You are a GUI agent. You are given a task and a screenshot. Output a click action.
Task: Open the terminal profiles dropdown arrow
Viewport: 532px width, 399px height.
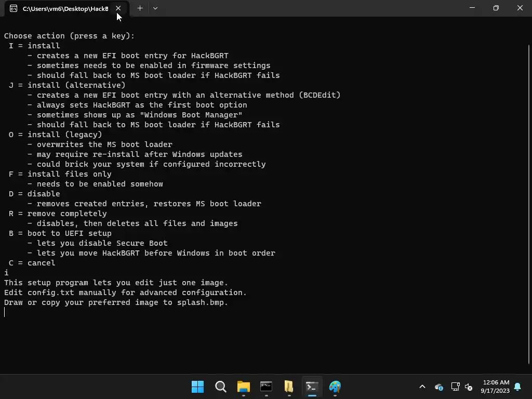click(155, 8)
